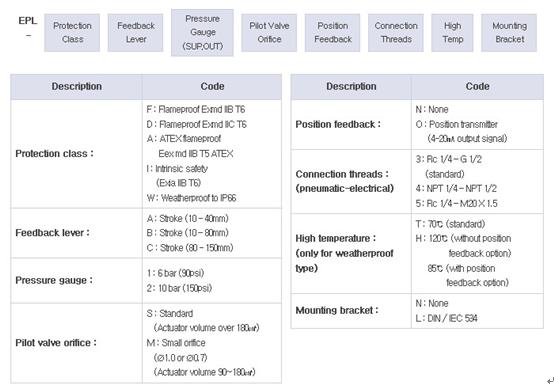Image resolution: width=554 pixels, height=388 pixels.
Task: Click the High temperature row label
Action: [344, 253]
